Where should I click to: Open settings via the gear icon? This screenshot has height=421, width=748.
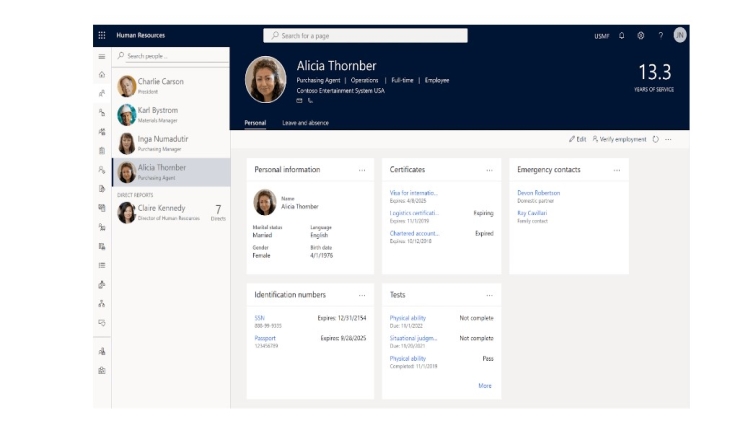641,36
